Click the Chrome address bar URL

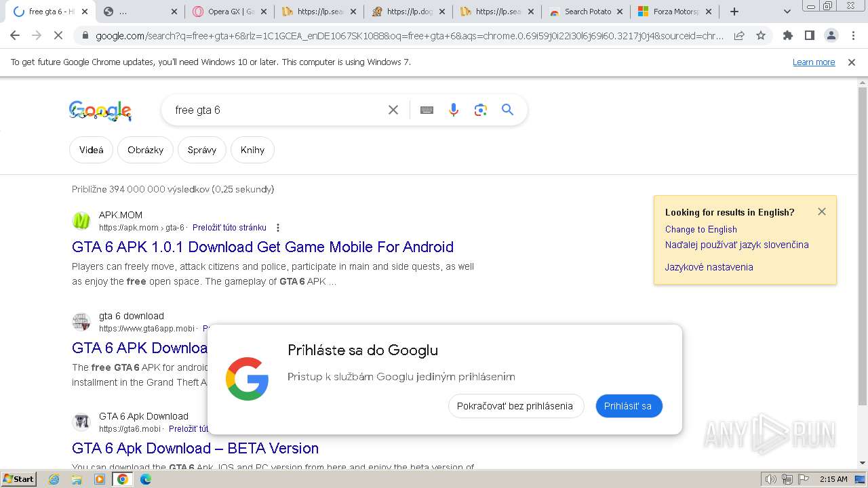pyautogui.click(x=409, y=36)
